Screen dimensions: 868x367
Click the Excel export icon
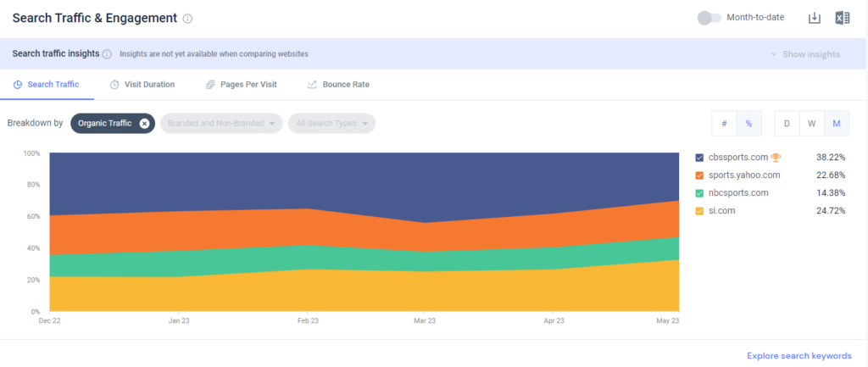pyautogui.click(x=842, y=18)
